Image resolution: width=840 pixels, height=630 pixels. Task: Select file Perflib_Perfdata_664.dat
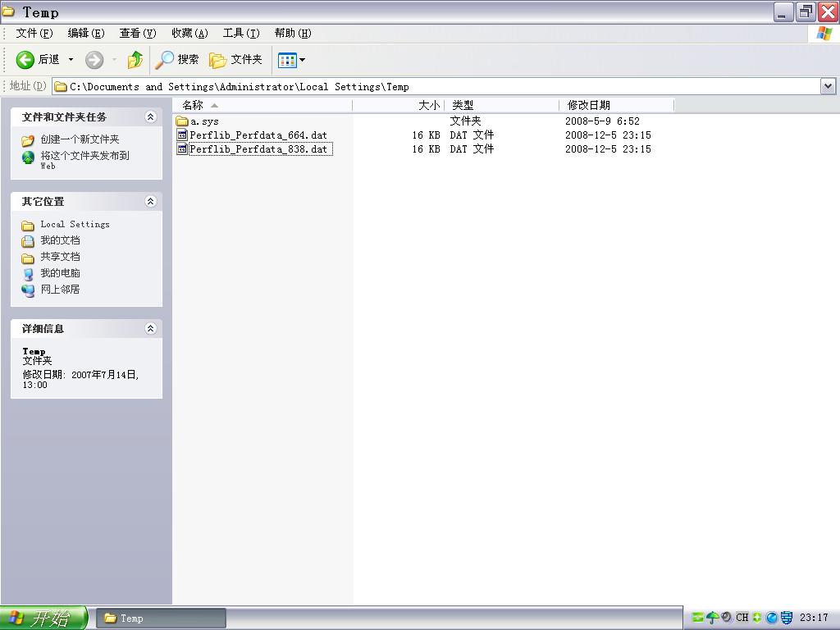pyautogui.click(x=258, y=135)
